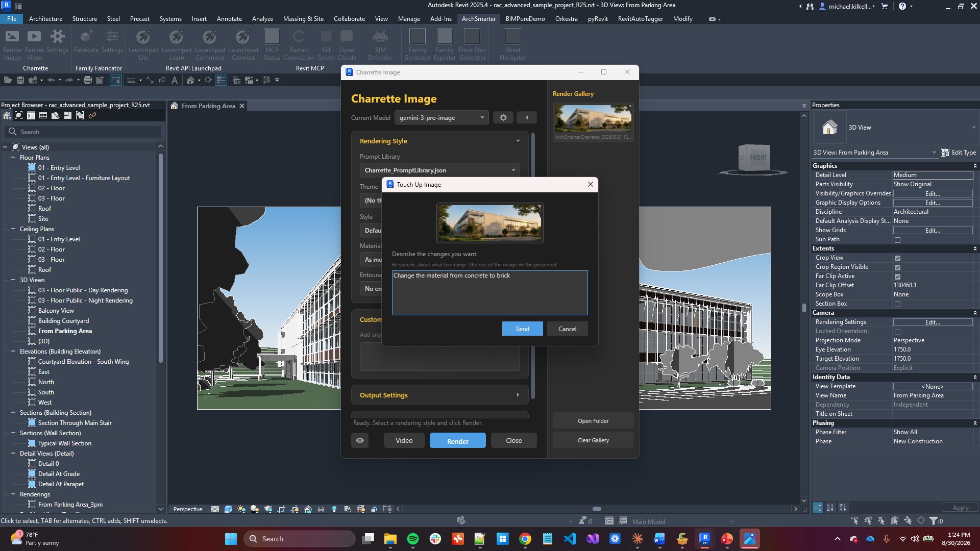The height and width of the screenshot is (551, 980).
Task: Click the Render Image ribbon button
Action: coord(12,45)
